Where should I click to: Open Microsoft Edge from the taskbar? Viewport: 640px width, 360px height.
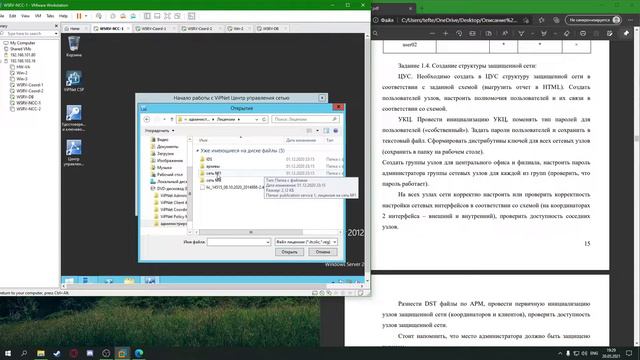click(139, 353)
